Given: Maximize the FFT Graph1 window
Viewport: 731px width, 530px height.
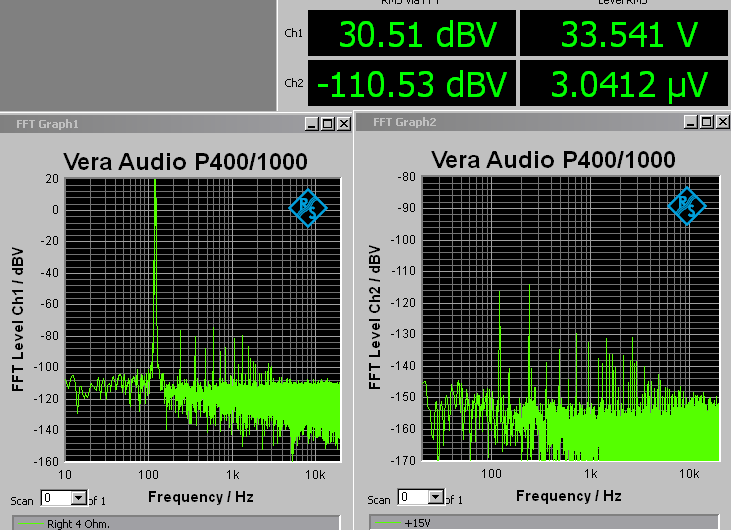Looking at the screenshot, I should pyautogui.click(x=328, y=124).
